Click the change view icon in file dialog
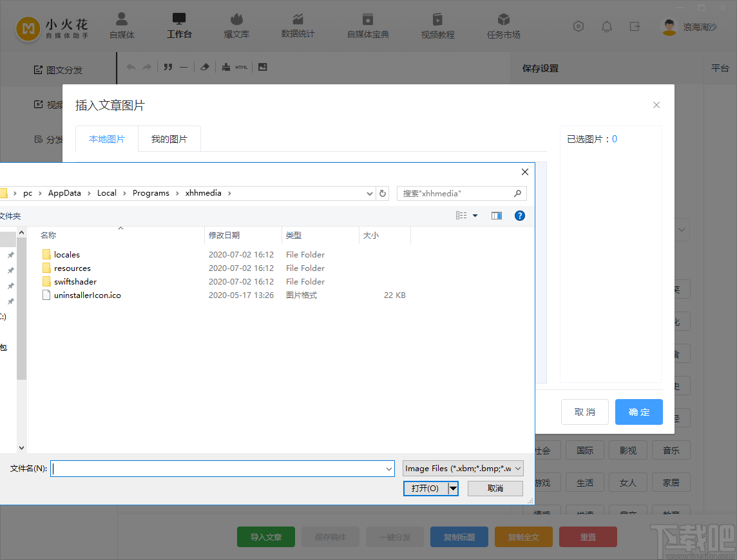Screen dimensions: 737x560 click(x=461, y=216)
